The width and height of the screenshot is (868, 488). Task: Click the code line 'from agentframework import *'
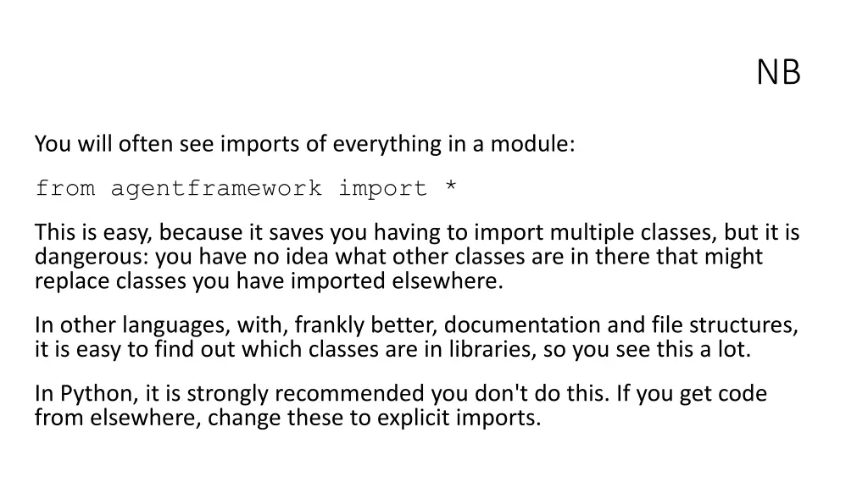click(246, 189)
